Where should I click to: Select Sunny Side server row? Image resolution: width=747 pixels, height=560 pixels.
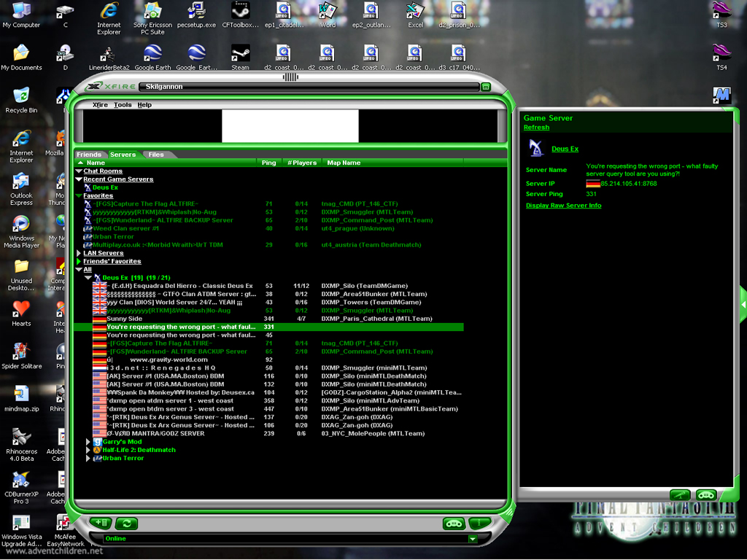tap(269, 319)
